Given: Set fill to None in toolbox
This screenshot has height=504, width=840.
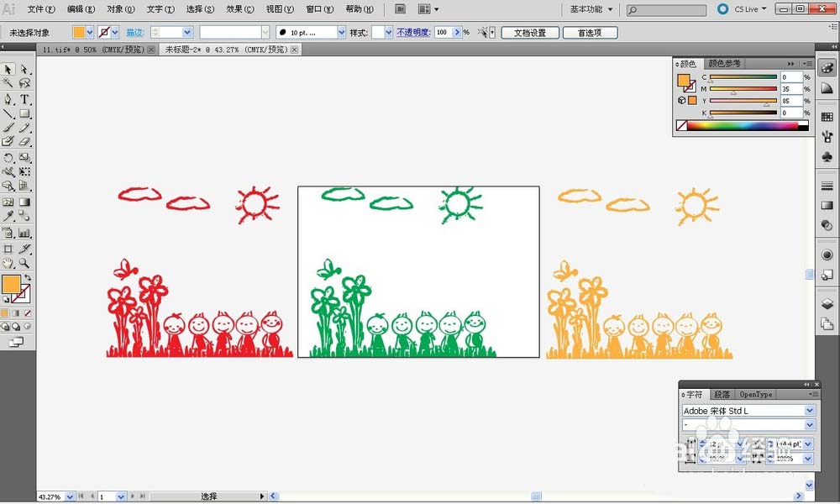Looking at the screenshot, I should coord(27,313).
